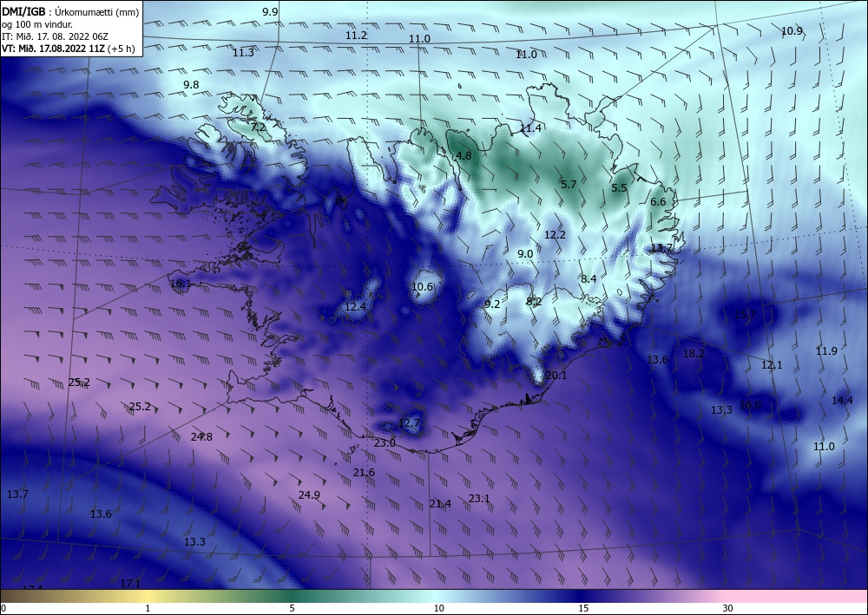Click the 24.8 value label
The height and width of the screenshot is (615, 868).
tap(201, 437)
